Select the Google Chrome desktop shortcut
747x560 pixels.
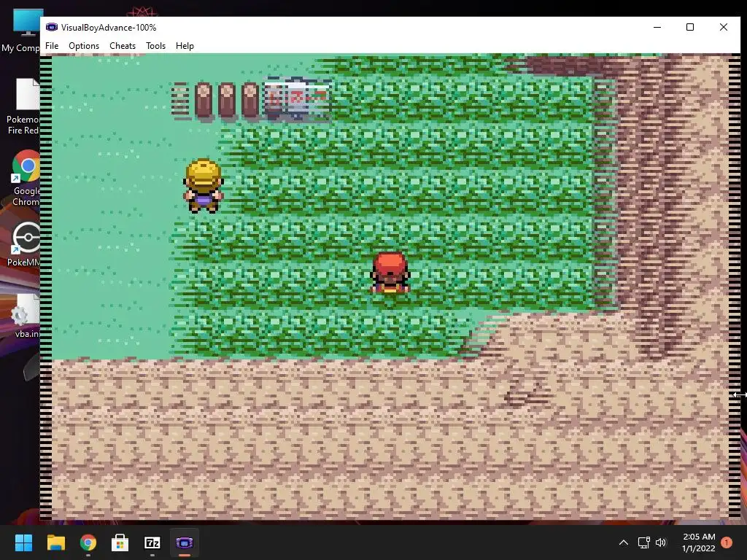point(26,178)
